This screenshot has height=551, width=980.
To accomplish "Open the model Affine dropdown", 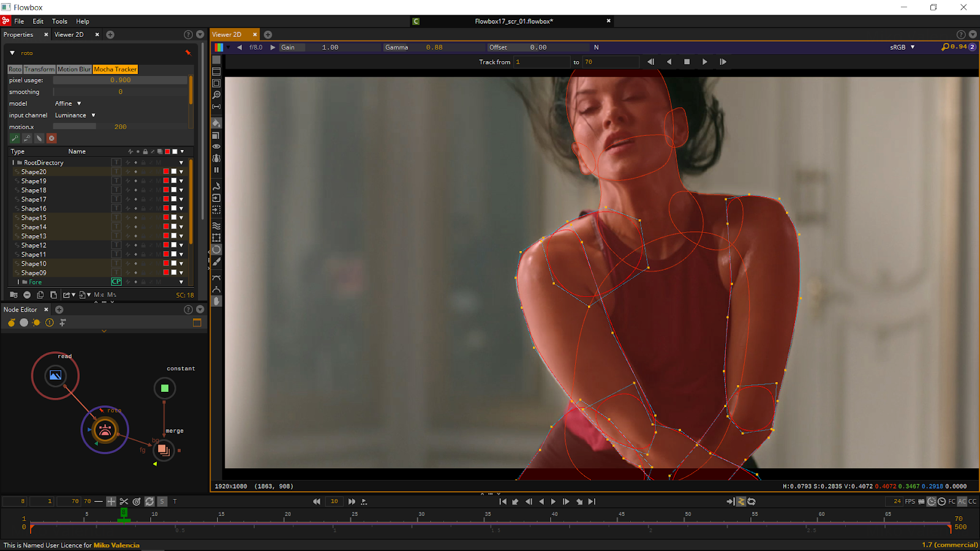I will click(x=68, y=103).
